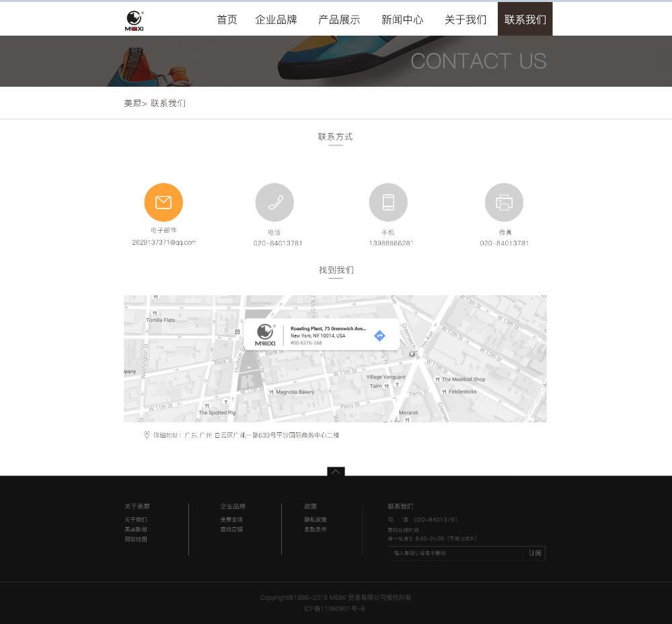Open the 首页 navigation tab

tap(227, 19)
